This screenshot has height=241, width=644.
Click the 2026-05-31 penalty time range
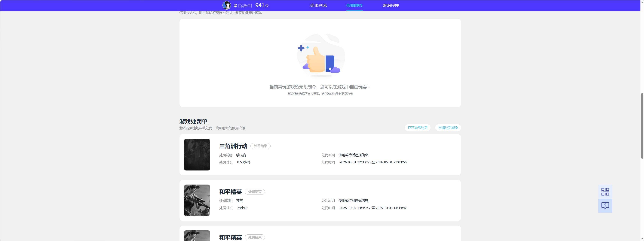coord(373,162)
